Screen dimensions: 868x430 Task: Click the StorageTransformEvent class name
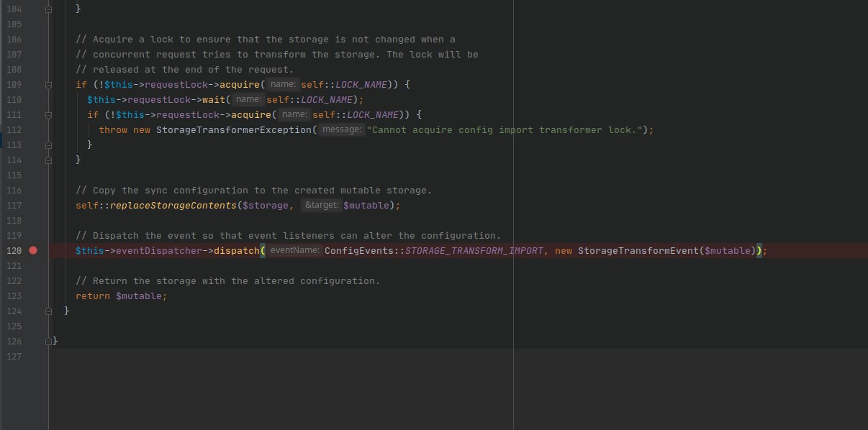click(x=638, y=250)
